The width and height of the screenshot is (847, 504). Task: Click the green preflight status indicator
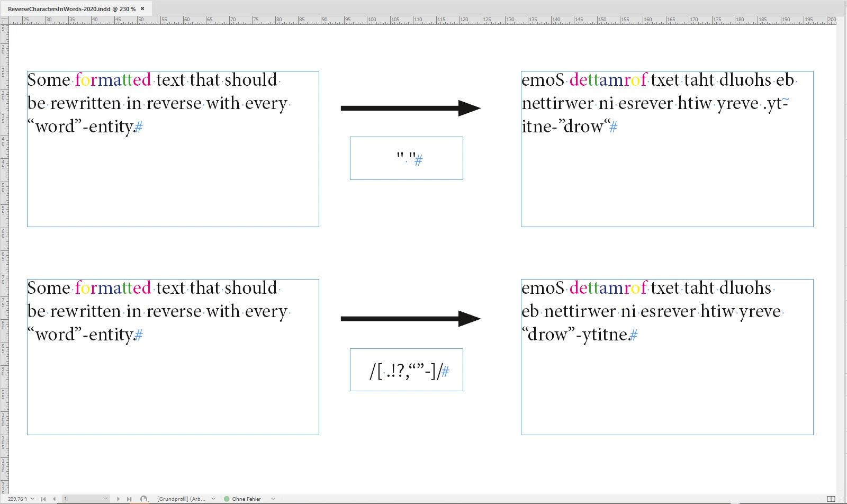click(227, 499)
